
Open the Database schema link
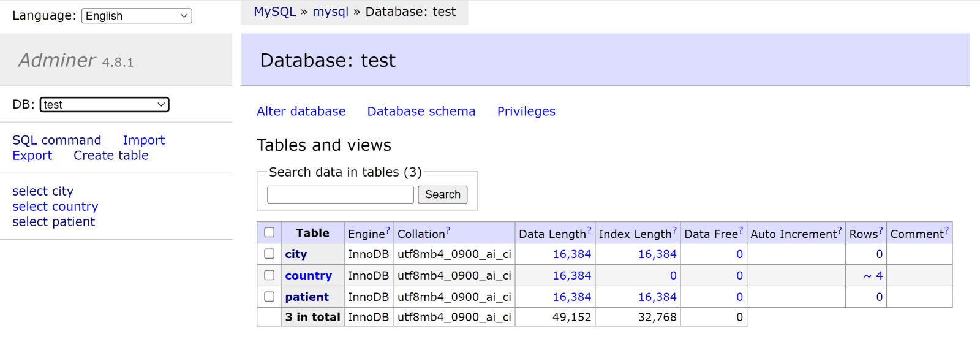coord(421,112)
